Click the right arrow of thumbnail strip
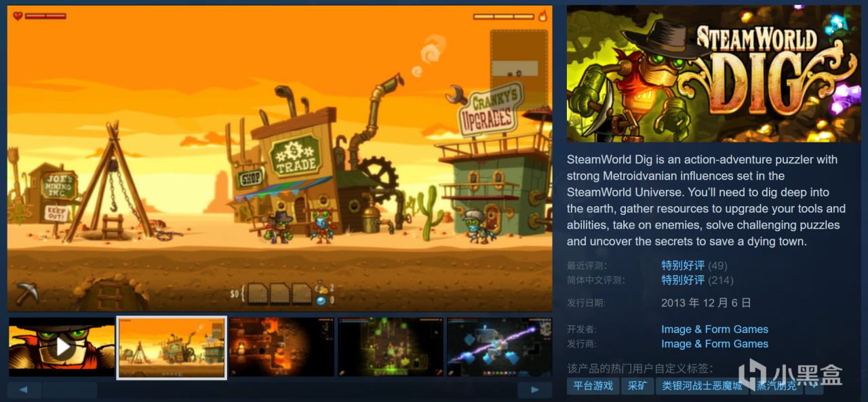Screen dimensions: 868x402 [x=535, y=390]
